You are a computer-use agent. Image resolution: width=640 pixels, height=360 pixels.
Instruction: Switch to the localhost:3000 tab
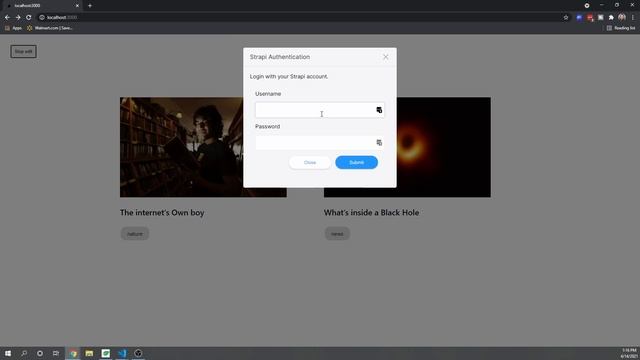[x=41, y=6]
